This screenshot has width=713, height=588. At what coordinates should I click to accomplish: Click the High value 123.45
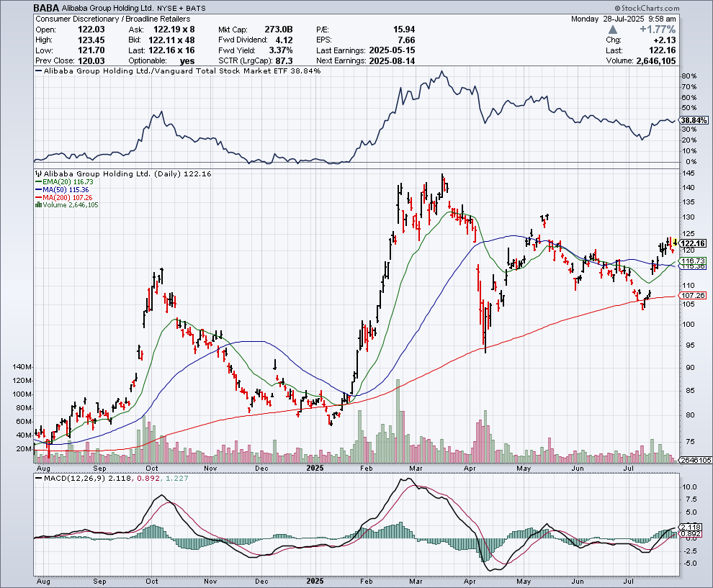pyautogui.click(x=91, y=40)
